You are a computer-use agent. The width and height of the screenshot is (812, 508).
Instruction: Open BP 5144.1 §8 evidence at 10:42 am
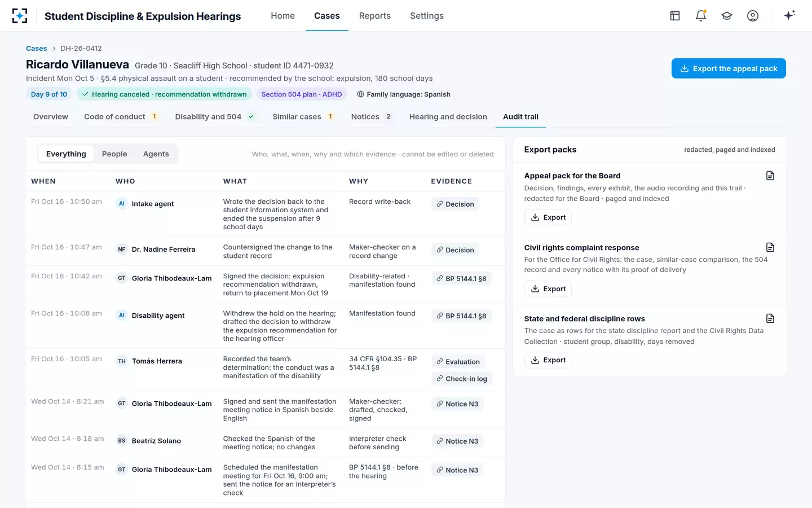click(x=461, y=279)
